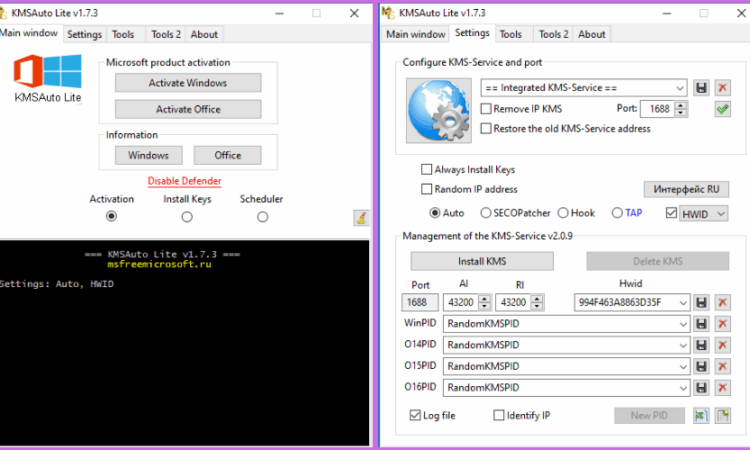Click the green icon next to New PID
This screenshot has height=450, width=750.
pyautogui.click(x=701, y=416)
